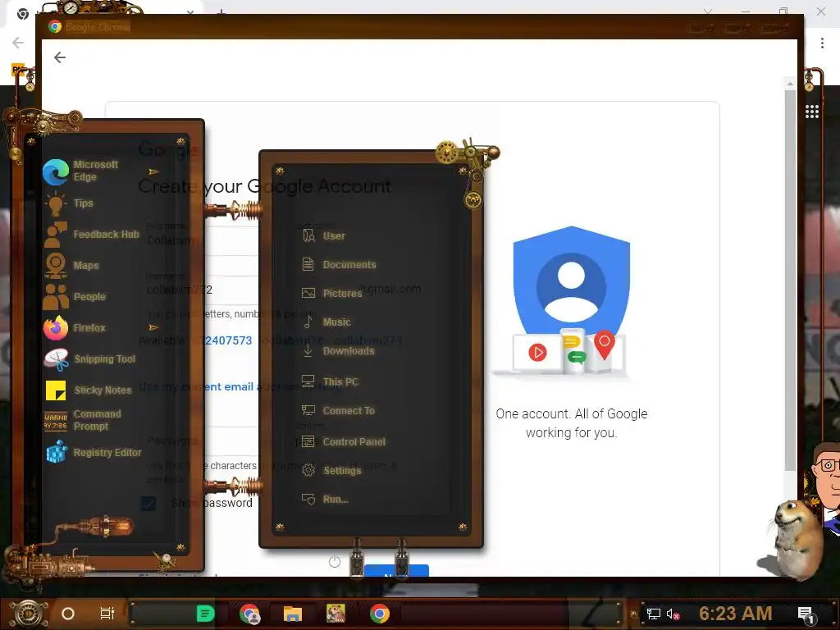Viewport: 840px width, 630px height.
Task: Open the hamster box app on the taskbar
Action: click(336, 614)
